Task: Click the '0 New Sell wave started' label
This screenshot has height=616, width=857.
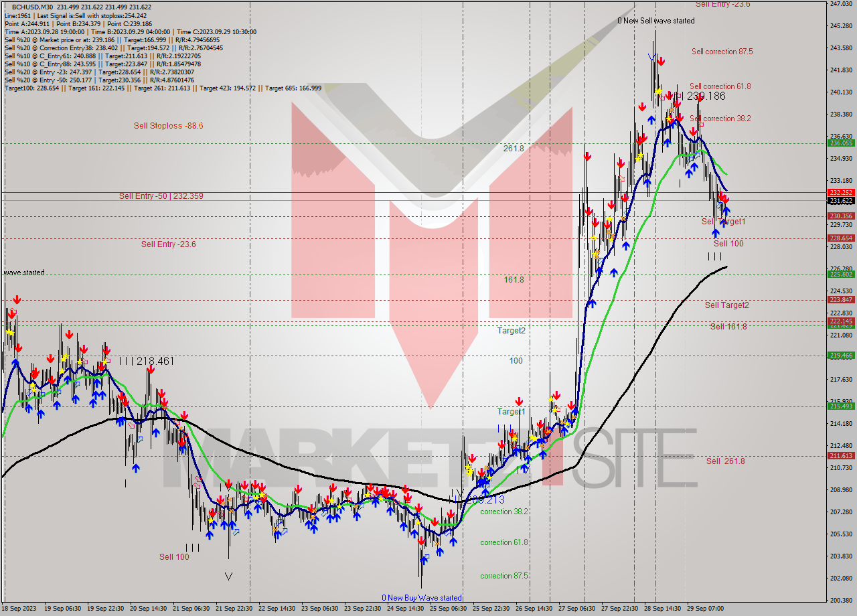Action: pyautogui.click(x=656, y=21)
